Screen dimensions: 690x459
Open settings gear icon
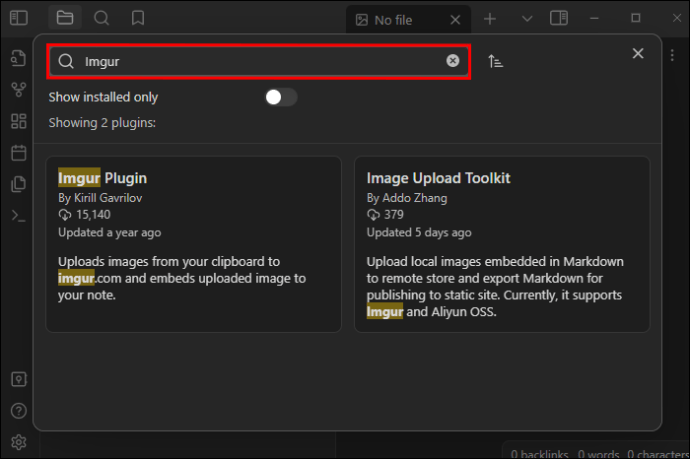point(18,442)
